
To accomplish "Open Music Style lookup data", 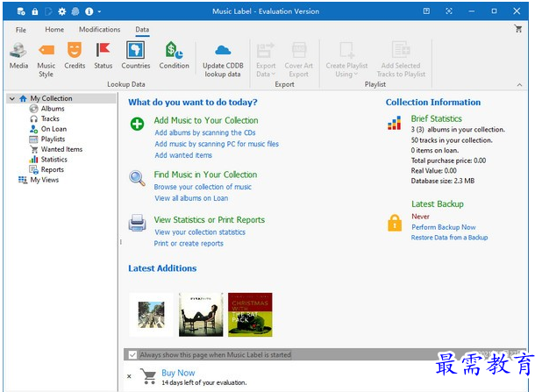I will click(46, 60).
